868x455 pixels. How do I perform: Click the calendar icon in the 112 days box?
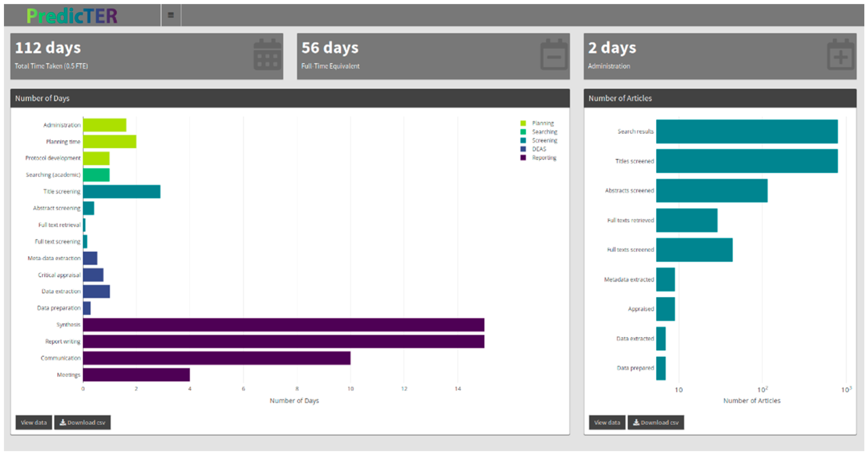coord(267,55)
